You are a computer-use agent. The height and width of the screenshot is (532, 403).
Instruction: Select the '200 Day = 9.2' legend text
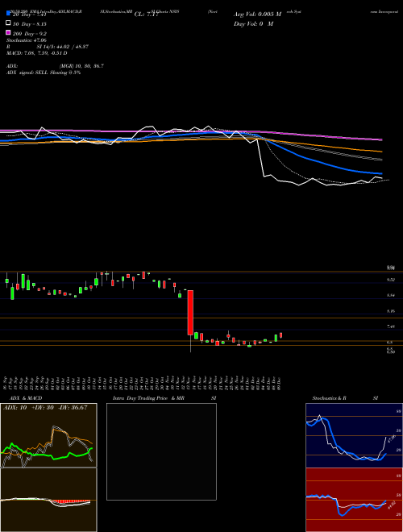(x=30, y=34)
